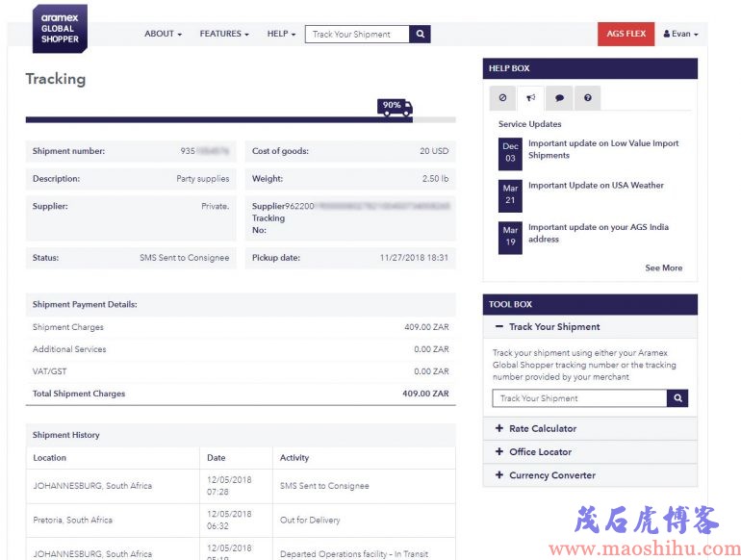Open the Low Value Import Shipments update
Viewport: 741px width, 560px height.
tap(603, 149)
